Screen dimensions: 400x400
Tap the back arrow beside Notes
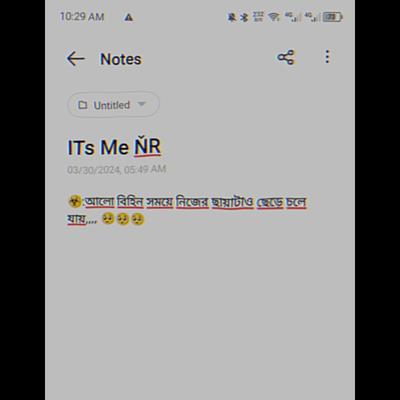(76, 59)
